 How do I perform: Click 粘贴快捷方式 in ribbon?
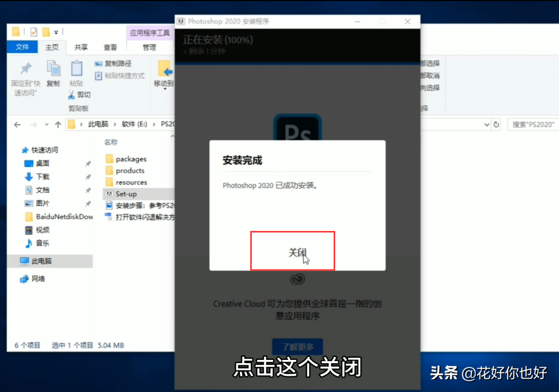point(120,76)
